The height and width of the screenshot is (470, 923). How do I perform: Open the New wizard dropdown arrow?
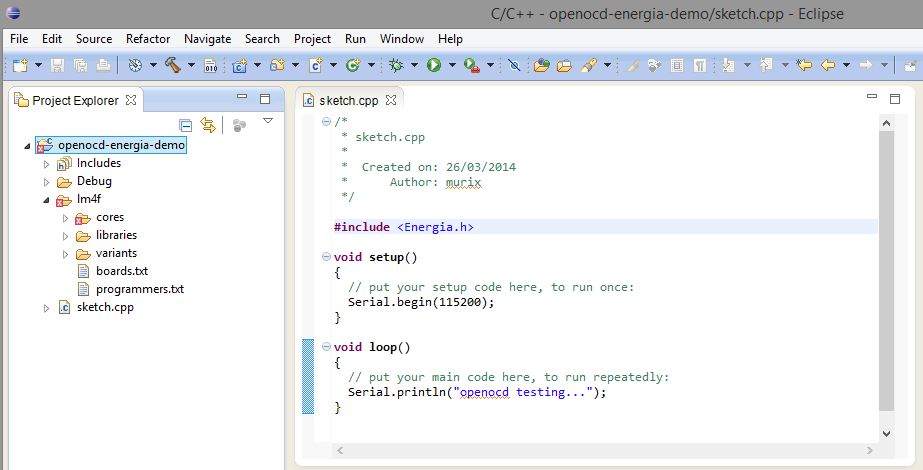(38, 65)
